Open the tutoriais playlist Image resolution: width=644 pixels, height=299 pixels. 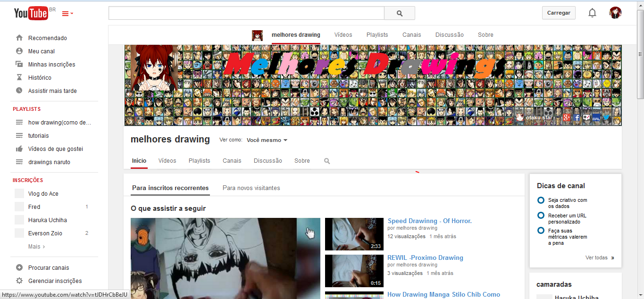click(38, 136)
